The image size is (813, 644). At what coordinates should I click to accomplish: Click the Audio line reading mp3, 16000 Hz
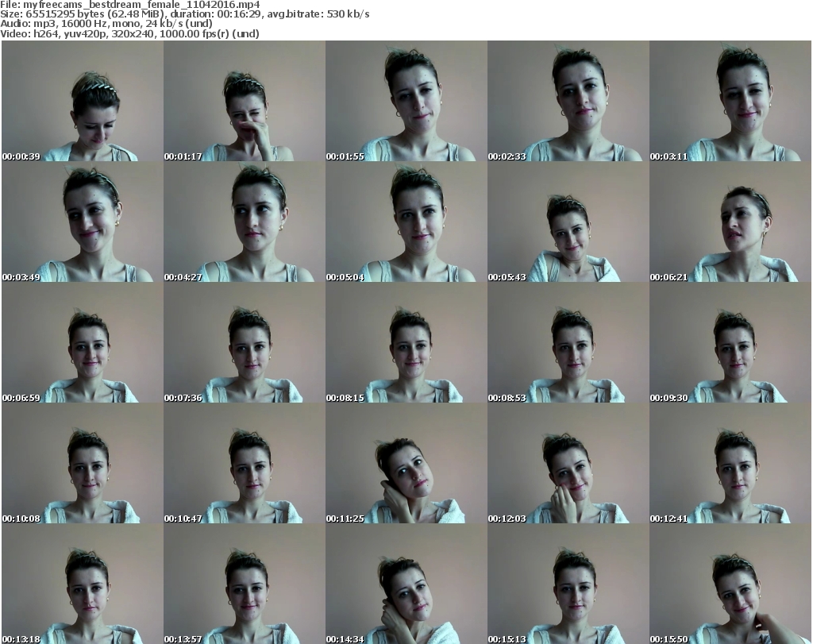106,24
